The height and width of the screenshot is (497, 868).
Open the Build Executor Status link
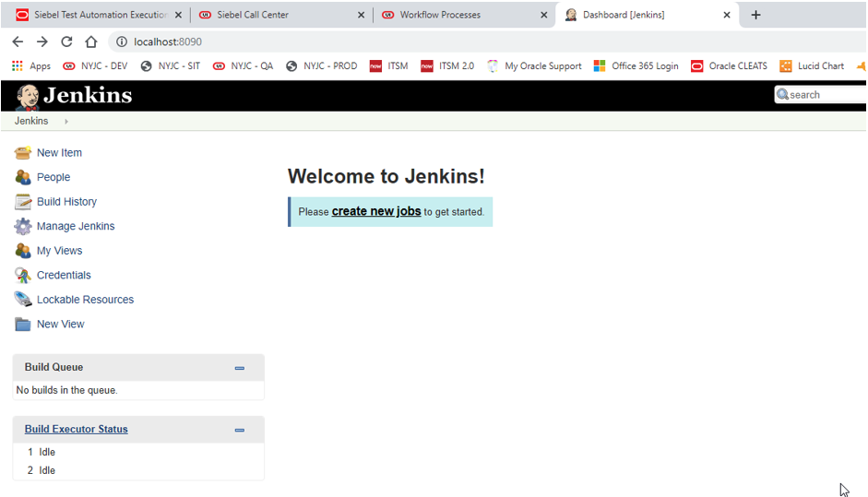[77, 429]
